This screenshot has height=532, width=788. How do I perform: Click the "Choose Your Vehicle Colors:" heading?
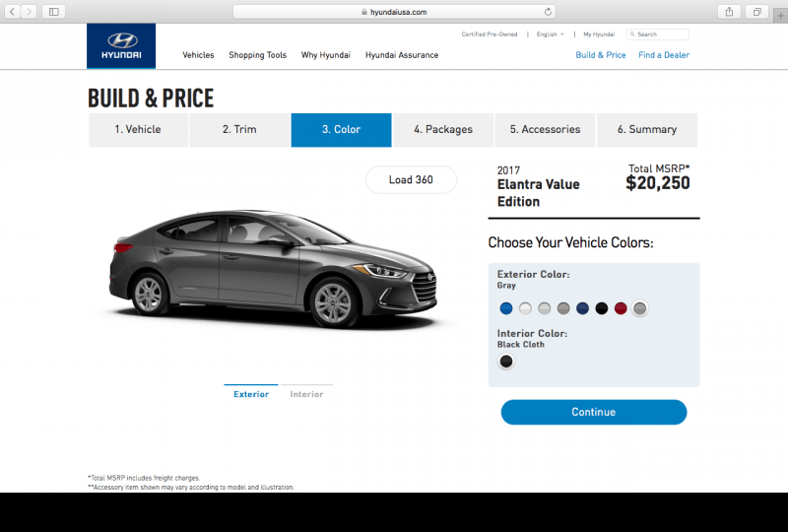(570, 242)
